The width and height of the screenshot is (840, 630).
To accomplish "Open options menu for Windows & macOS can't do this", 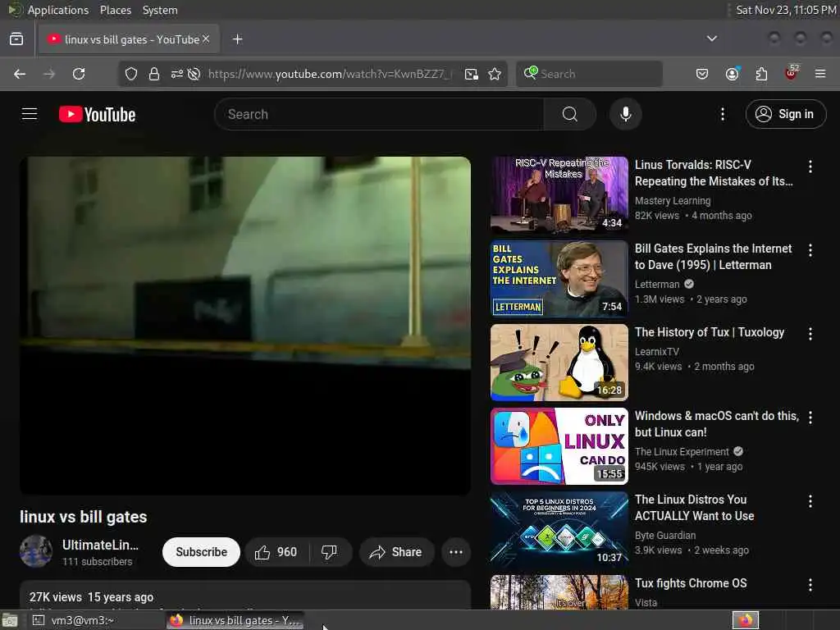I will [810, 418].
